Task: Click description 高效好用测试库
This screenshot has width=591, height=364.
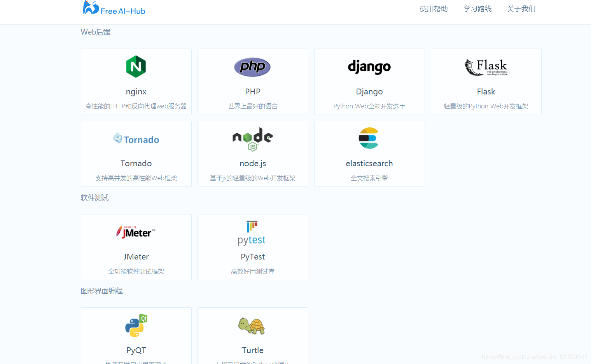Action: [253, 271]
